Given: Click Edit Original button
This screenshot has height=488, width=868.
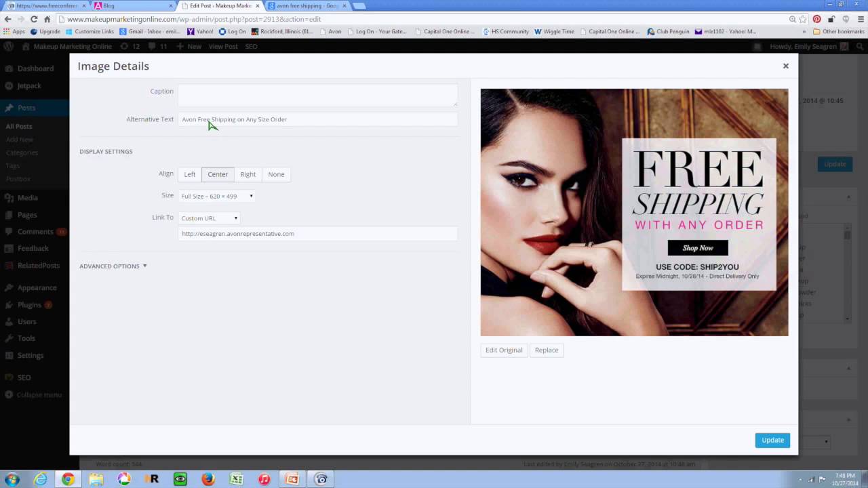Looking at the screenshot, I should (504, 350).
